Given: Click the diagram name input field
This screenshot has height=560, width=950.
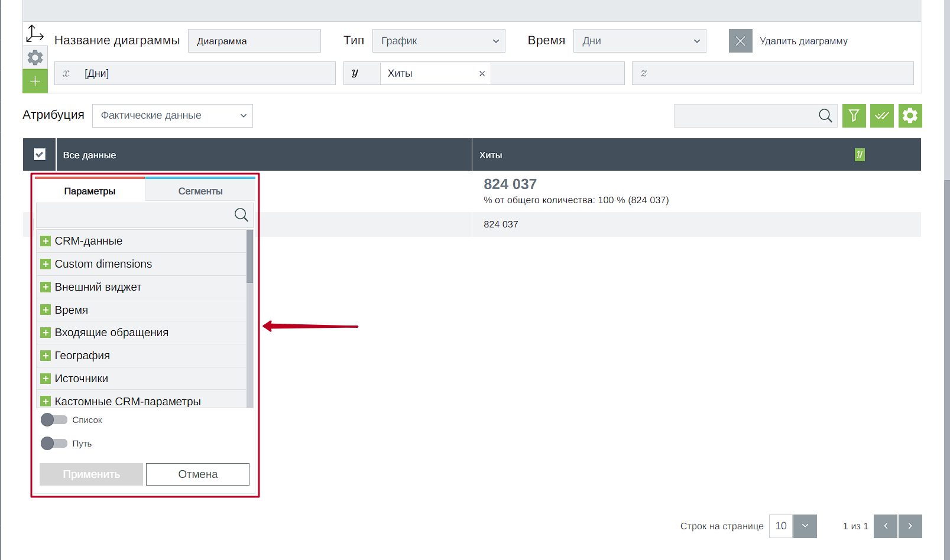Looking at the screenshot, I should [x=254, y=41].
